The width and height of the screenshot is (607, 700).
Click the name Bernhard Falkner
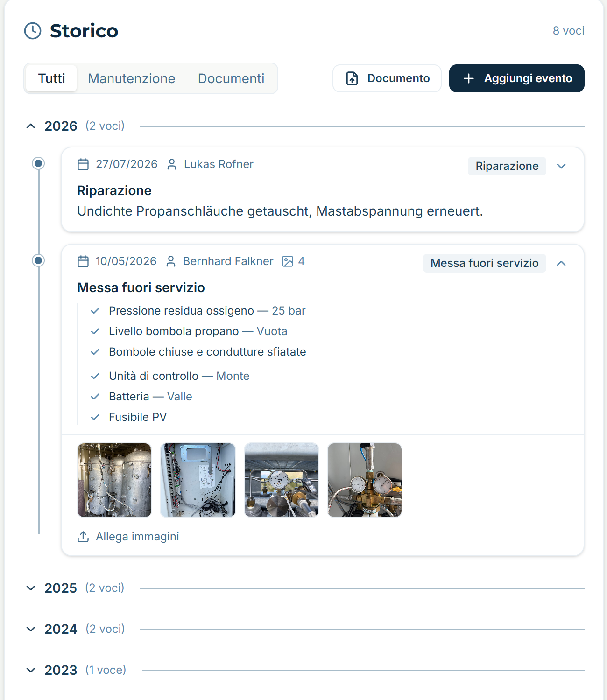[x=228, y=261]
